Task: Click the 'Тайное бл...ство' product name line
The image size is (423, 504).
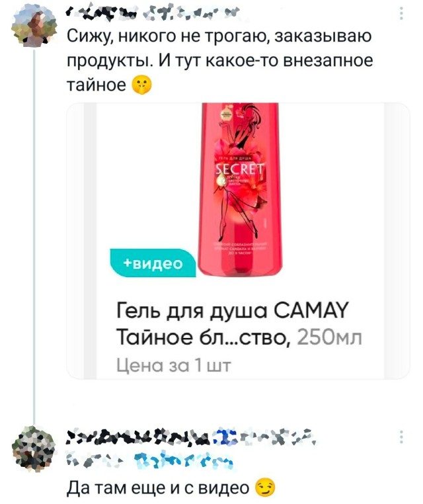Action: [204, 337]
